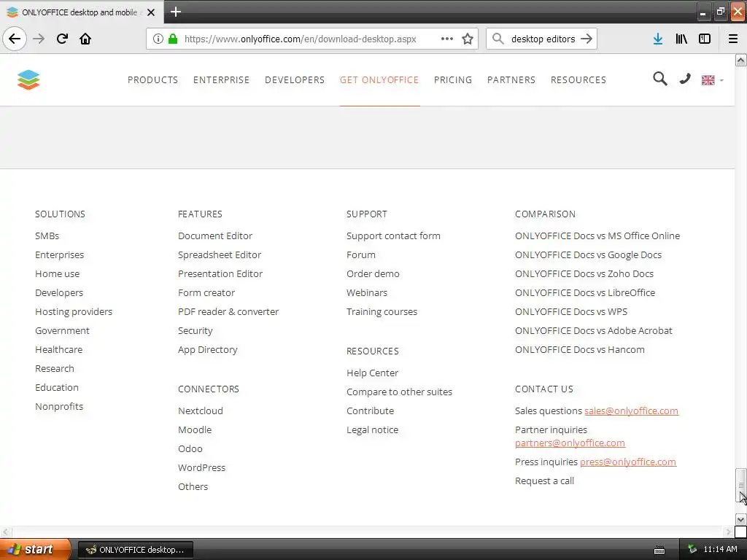Open the DEVELOPERS menu
The image size is (747, 560).
pos(295,80)
